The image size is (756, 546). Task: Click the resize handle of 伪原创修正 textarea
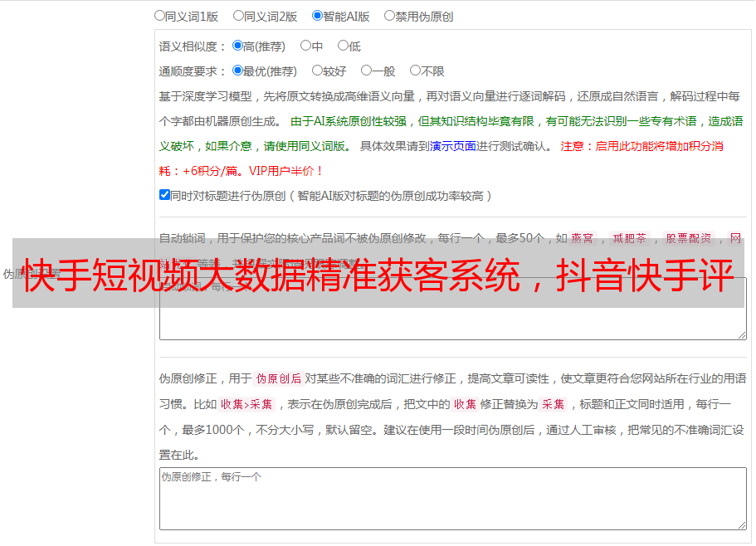(742, 525)
